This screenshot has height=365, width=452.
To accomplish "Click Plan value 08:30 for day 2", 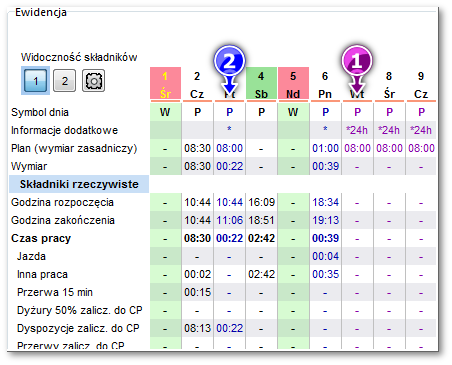I will pyautogui.click(x=197, y=148).
